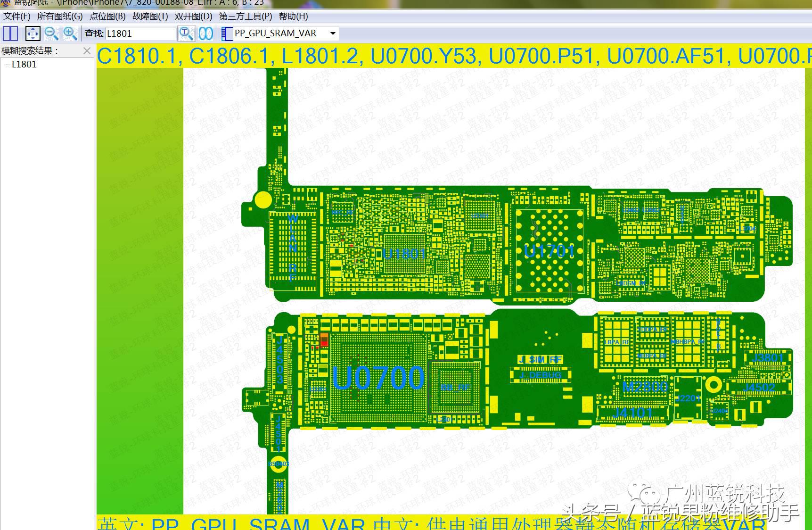
Task: Click the fit-to-window pan icon
Action: click(x=33, y=33)
